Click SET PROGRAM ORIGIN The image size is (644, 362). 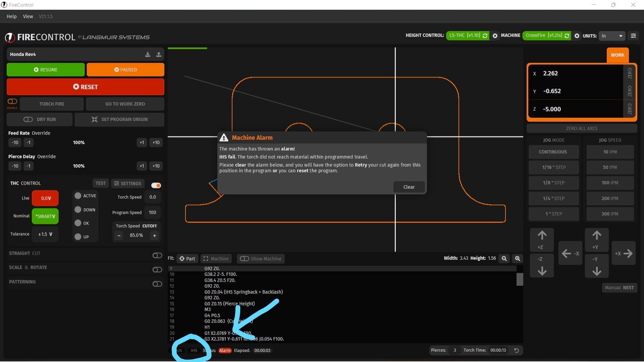coord(119,119)
